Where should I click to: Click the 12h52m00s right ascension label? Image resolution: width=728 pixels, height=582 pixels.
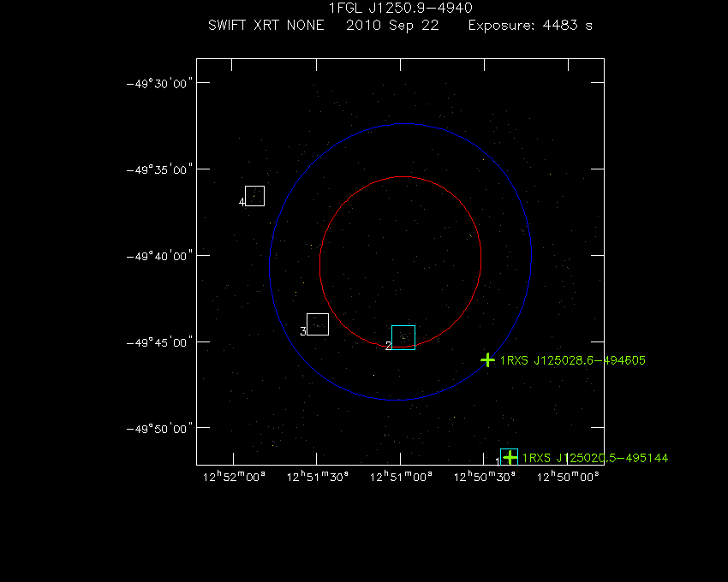coord(234,477)
